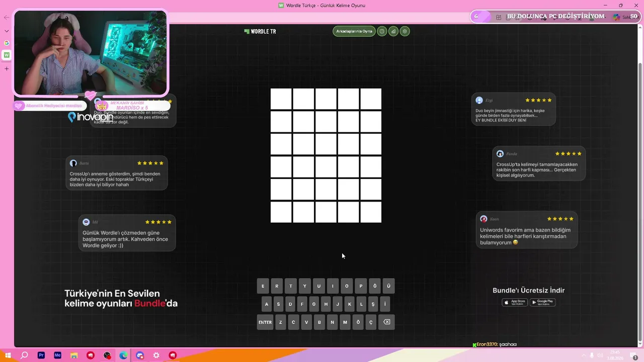Tap the B key on the on-screen keyboard
644x362 pixels.
click(x=319, y=322)
